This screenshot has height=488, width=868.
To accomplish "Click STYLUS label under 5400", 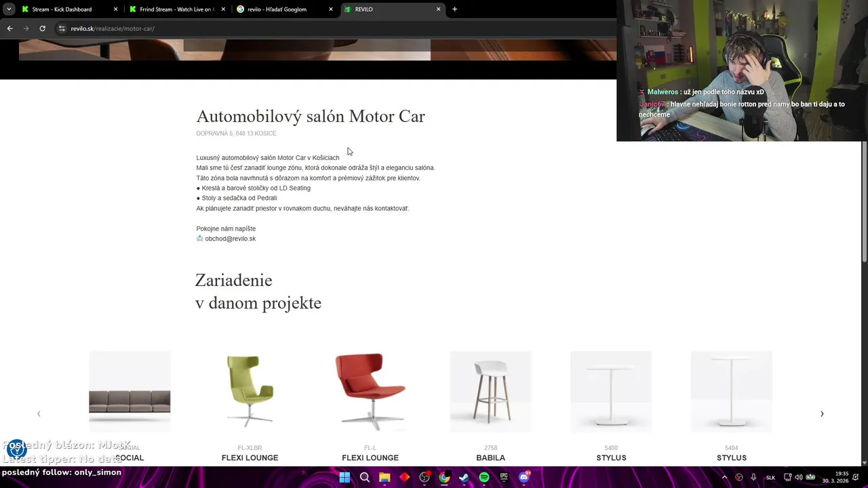I will (x=611, y=457).
